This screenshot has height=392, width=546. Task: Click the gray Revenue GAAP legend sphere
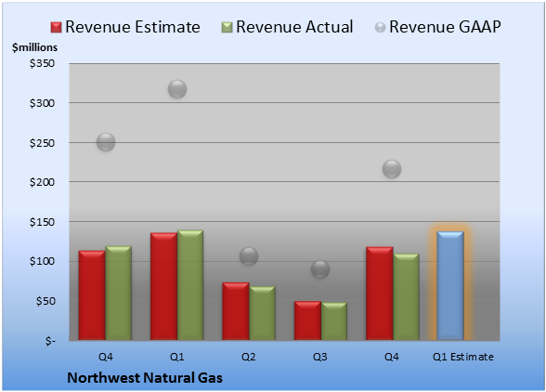pos(381,28)
